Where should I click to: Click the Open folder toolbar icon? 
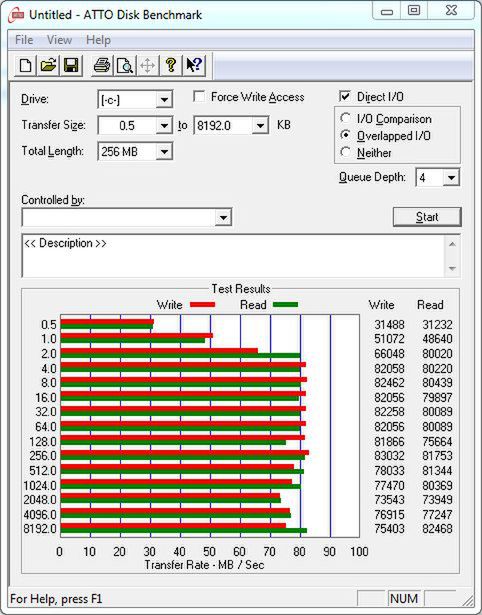coord(48,65)
